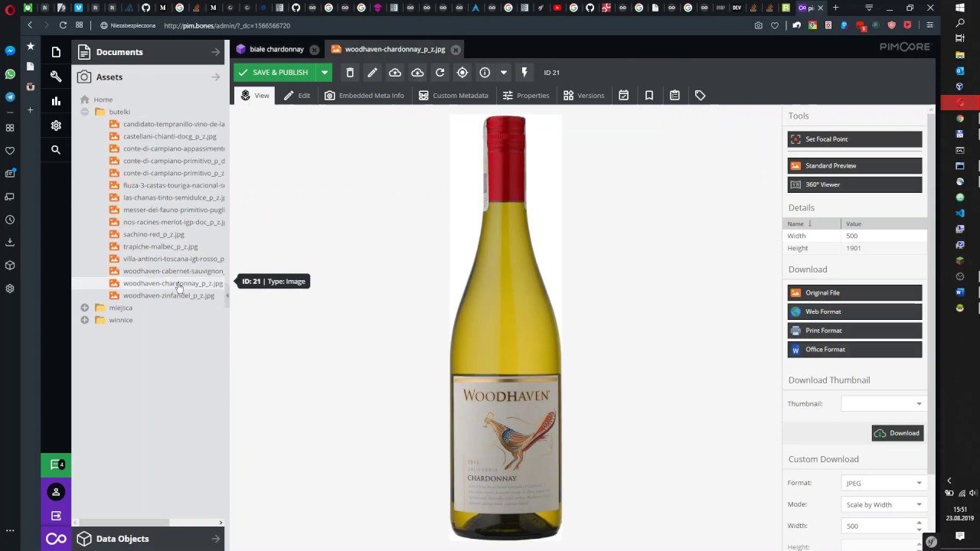This screenshot has height=551, width=980.
Task: Open the Properties tab
Action: coord(526,96)
